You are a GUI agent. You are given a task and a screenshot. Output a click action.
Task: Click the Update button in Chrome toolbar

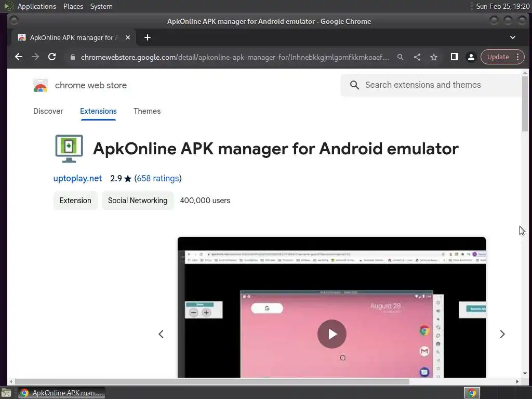pyautogui.click(x=498, y=57)
